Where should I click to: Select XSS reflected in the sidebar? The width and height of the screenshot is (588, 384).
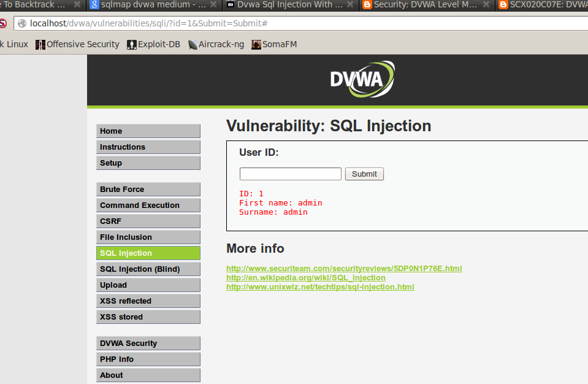click(148, 301)
